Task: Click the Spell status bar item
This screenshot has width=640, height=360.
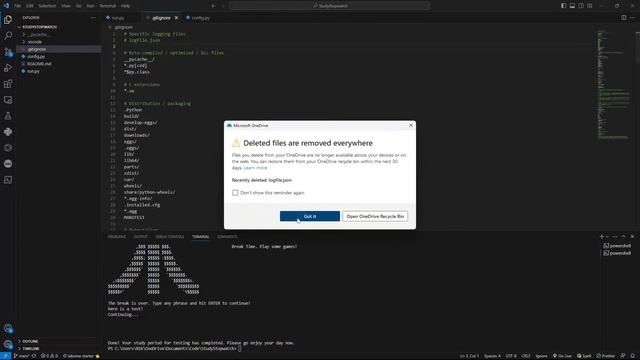Action: (584, 356)
